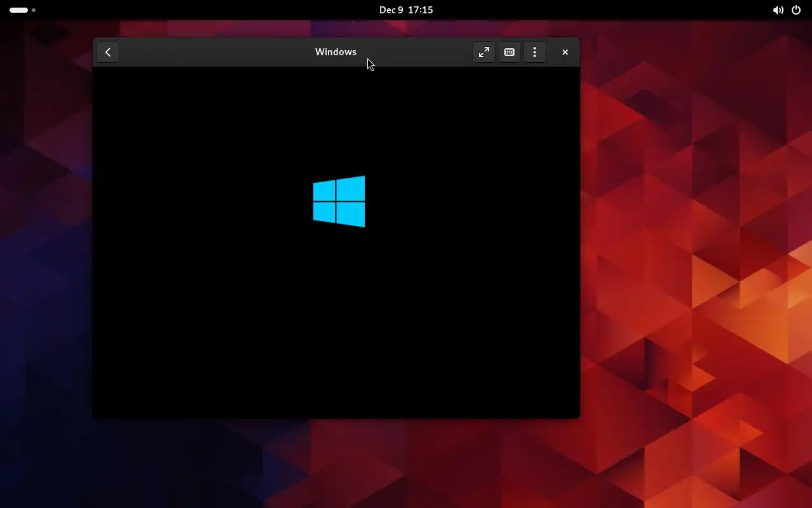This screenshot has height=508, width=812.
Task: Enter fullscreen mode in the Windows VM
Action: [484, 52]
